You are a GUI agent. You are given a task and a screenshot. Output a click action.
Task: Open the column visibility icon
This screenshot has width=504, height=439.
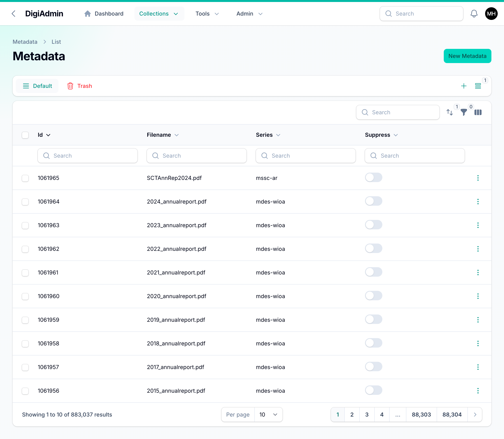point(478,113)
